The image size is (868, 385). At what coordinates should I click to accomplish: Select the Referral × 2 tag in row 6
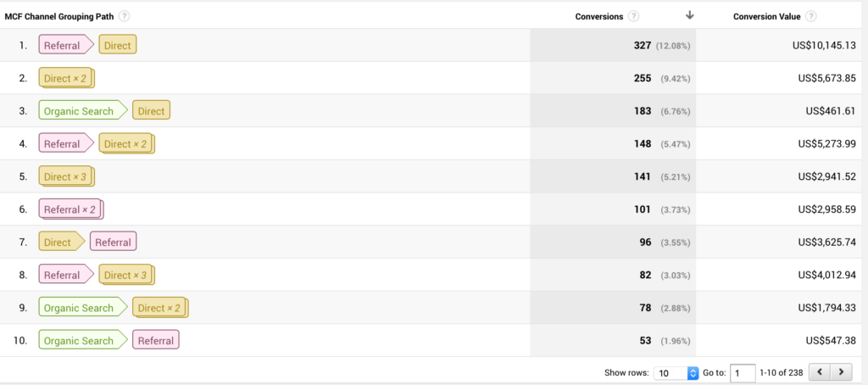(x=70, y=209)
